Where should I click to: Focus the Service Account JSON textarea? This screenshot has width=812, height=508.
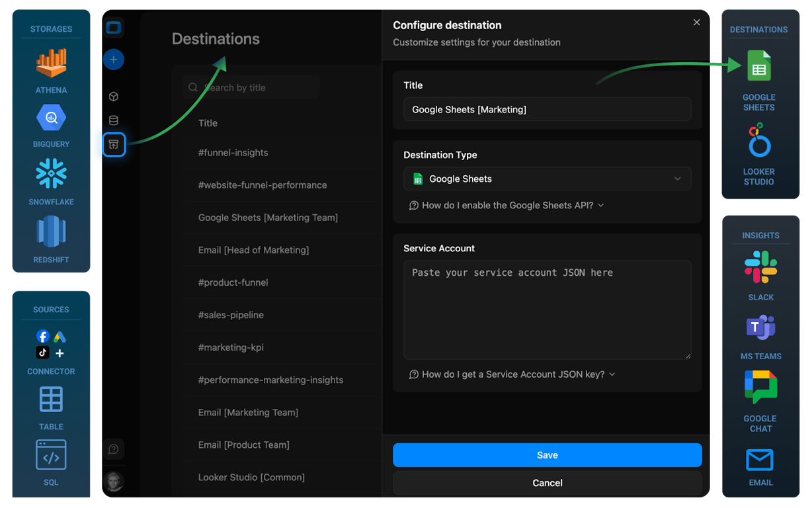tap(548, 310)
